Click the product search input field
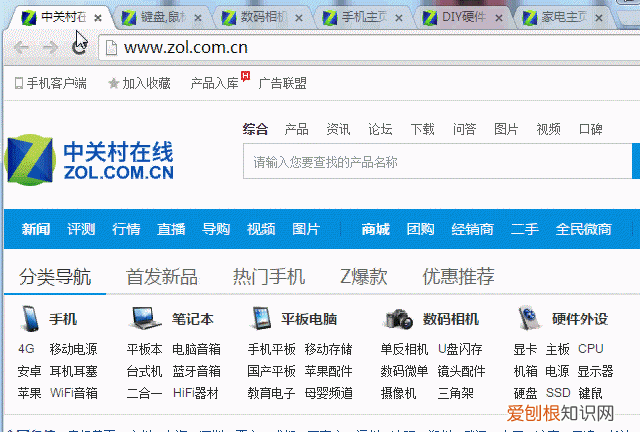The image size is (640, 432). tap(437, 161)
